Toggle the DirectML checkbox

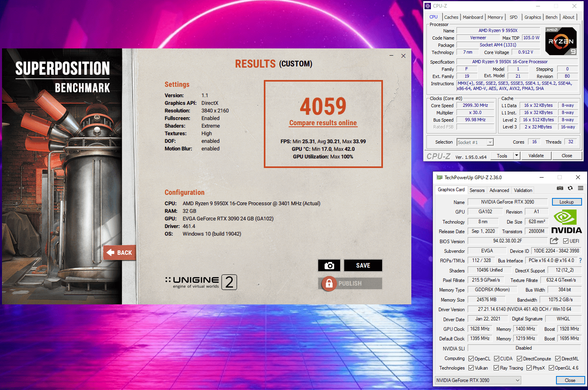coord(558,359)
